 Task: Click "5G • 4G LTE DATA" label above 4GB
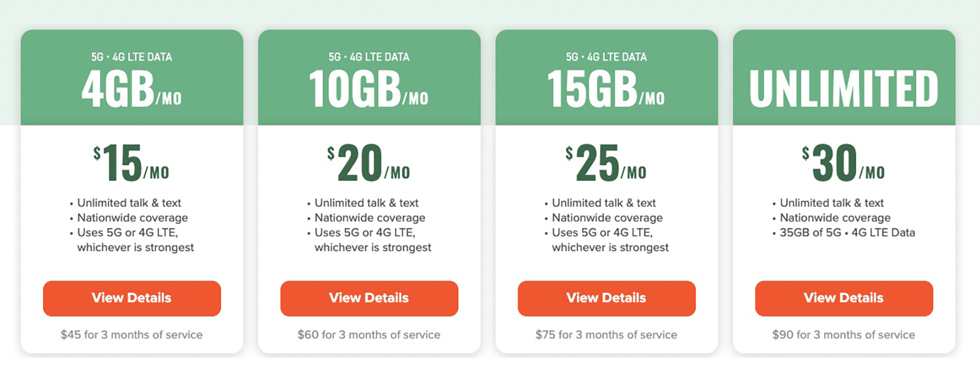(132, 57)
